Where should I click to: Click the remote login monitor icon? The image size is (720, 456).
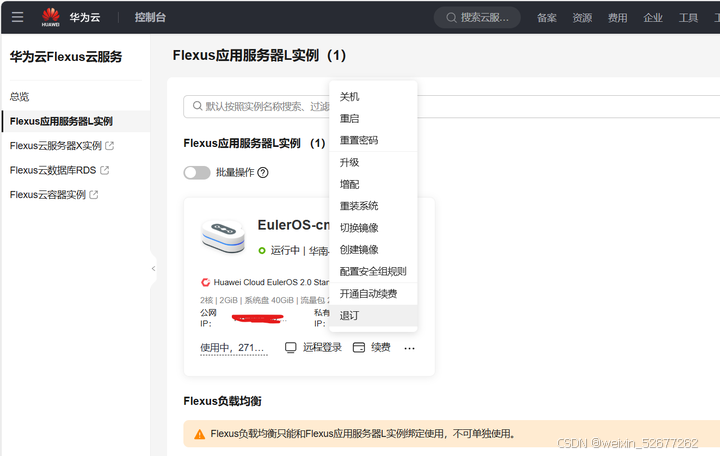(291, 347)
